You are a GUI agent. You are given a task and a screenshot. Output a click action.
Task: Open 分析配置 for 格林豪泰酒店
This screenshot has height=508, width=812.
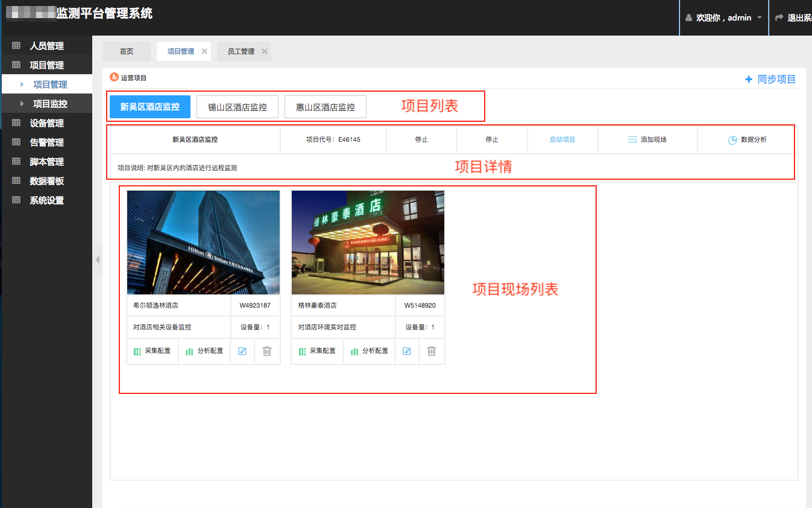pyautogui.click(x=369, y=351)
